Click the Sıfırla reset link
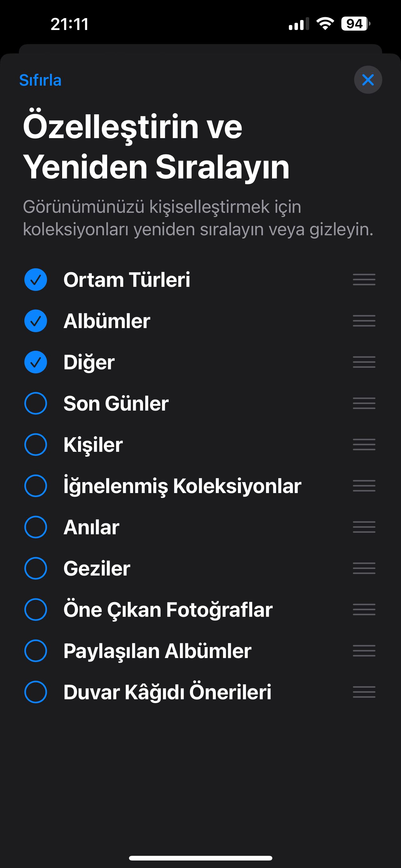This screenshot has width=401, height=868. coord(40,80)
